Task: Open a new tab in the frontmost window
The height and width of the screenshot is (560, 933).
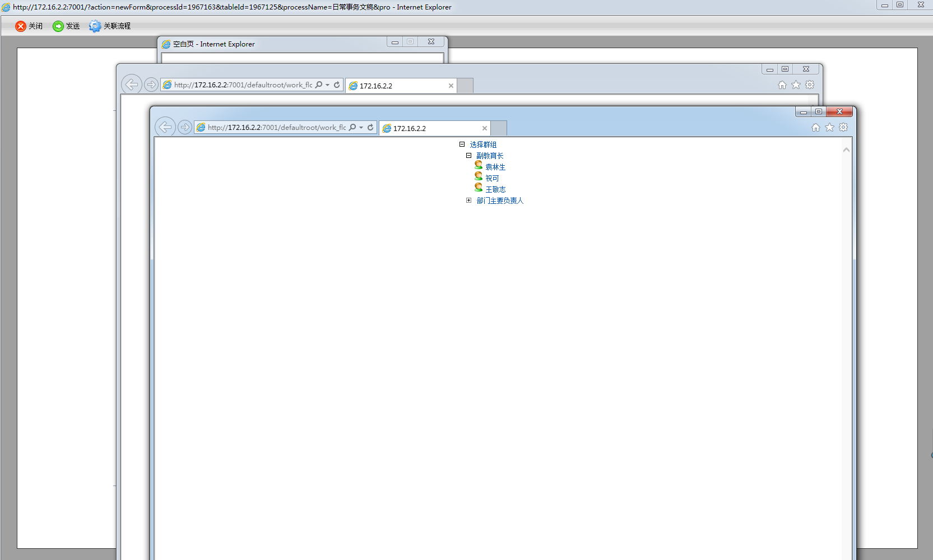Action: [499, 128]
